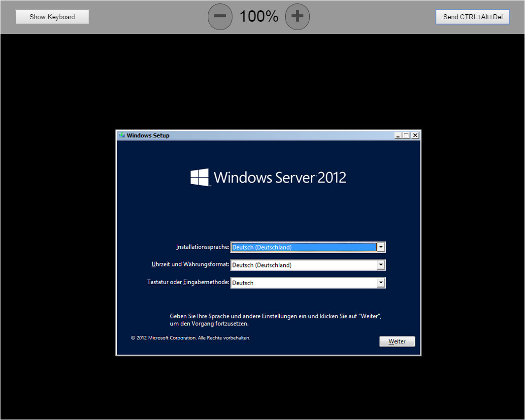
Task: Click Weiter to continue setup
Action: click(x=397, y=341)
